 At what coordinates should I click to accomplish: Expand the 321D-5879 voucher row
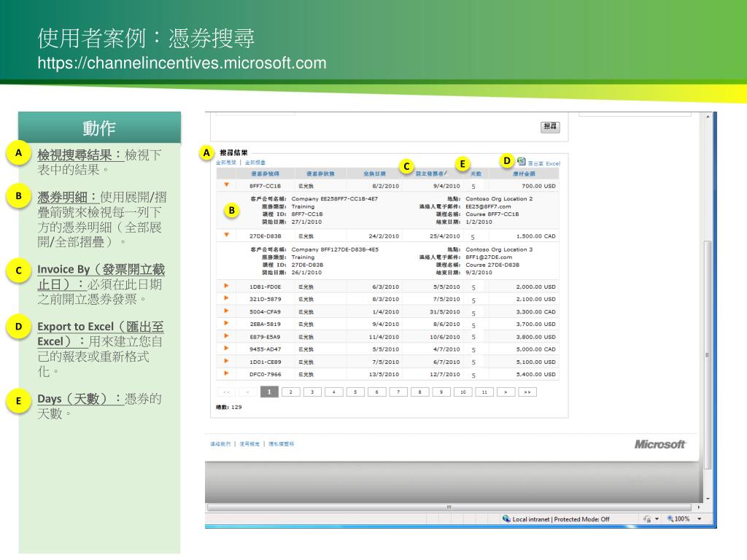pos(226,298)
